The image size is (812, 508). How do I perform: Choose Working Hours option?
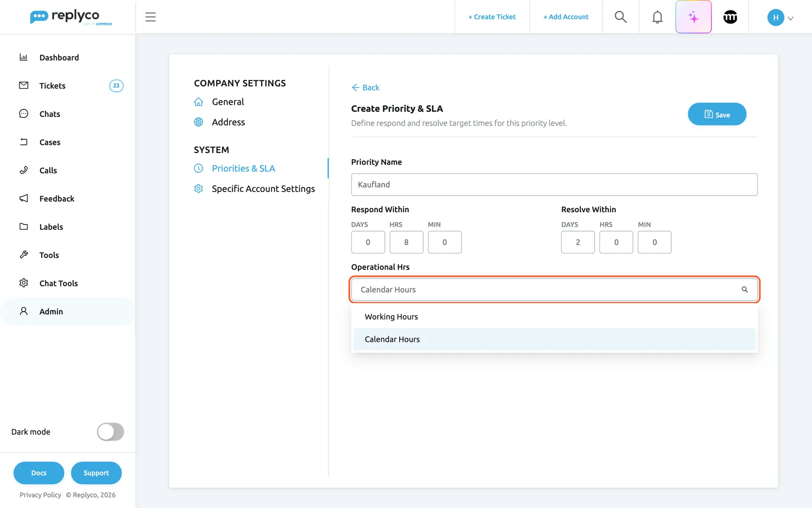coord(554,317)
